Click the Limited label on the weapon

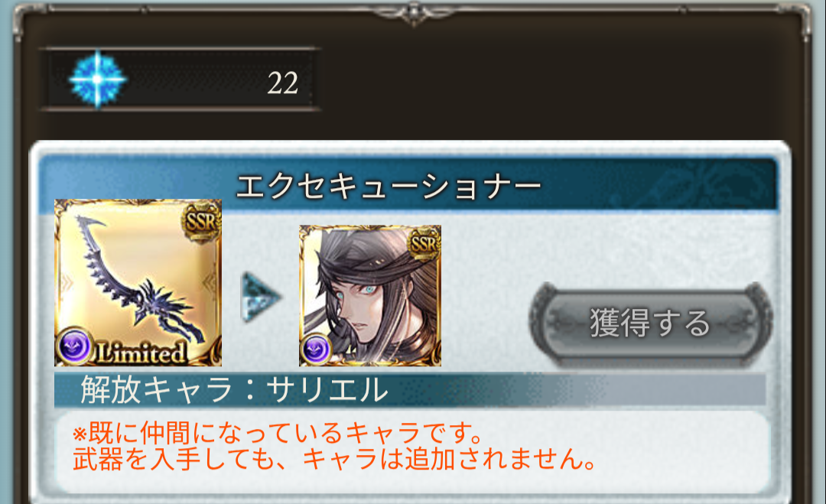pyautogui.click(x=141, y=353)
